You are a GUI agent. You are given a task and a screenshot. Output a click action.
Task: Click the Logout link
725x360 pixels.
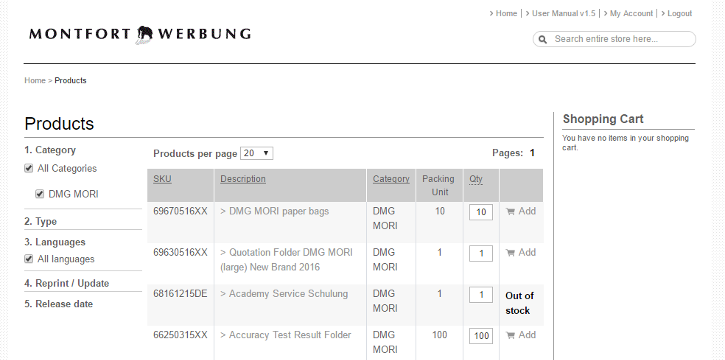(x=679, y=13)
